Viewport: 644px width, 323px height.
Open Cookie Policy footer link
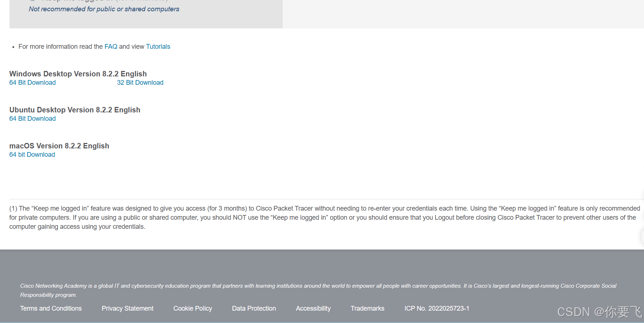click(193, 308)
